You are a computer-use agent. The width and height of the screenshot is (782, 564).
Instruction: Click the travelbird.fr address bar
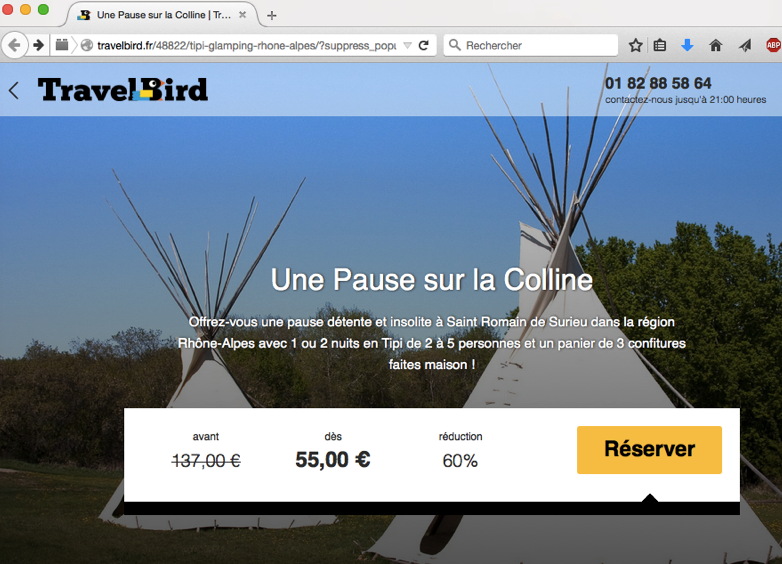tap(246, 45)
